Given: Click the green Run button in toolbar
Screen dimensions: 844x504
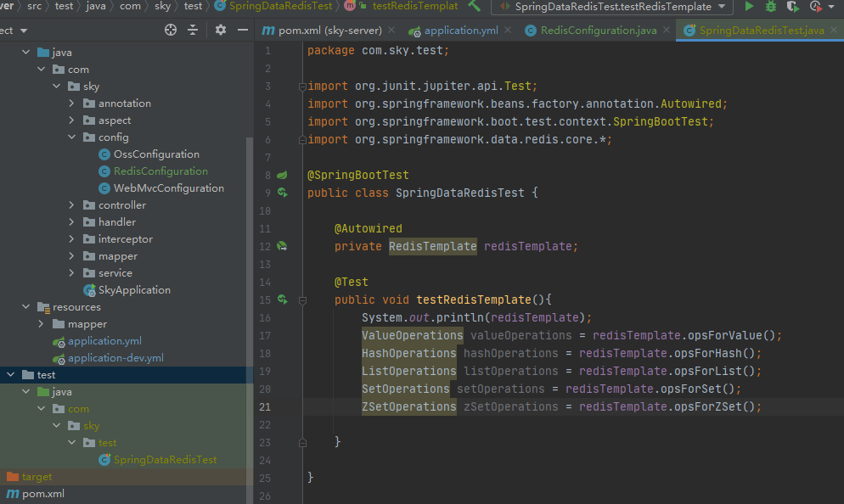Looking at the screenshot, I should 749,7.
